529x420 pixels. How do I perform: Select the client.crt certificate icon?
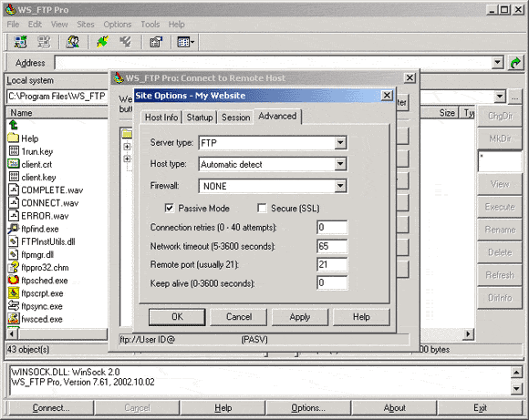click(x=14, y=164)
